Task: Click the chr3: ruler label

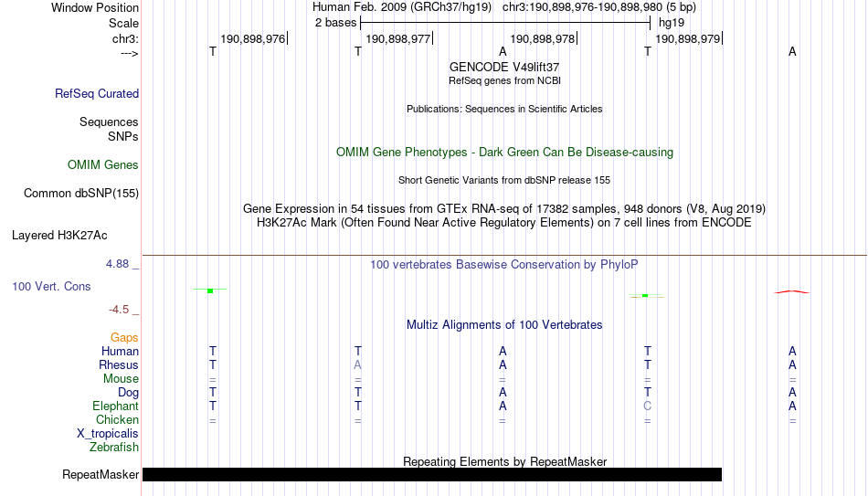Action: tap(125, 38)
